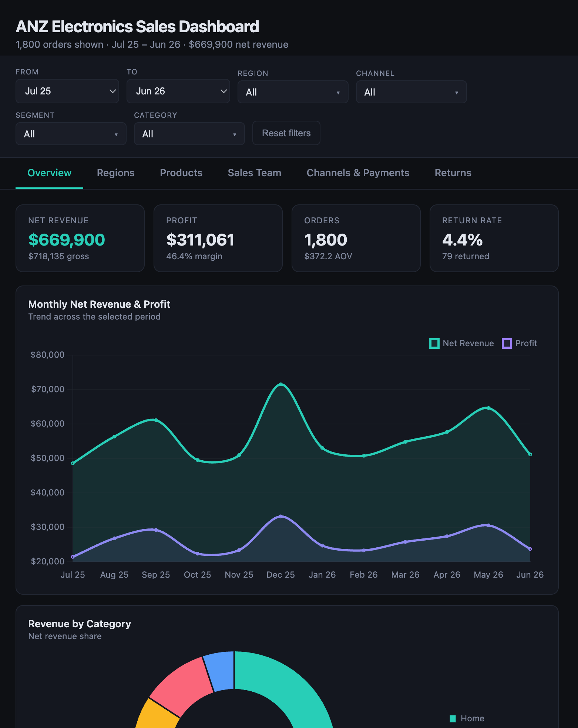Click the 46.4% margin text

(194, 256)
